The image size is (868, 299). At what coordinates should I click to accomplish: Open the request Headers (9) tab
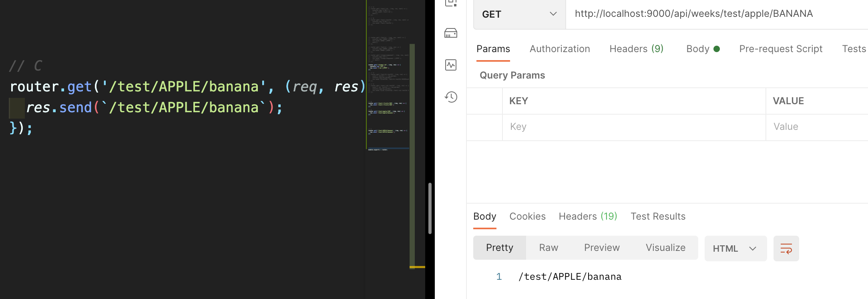point(636,49)
